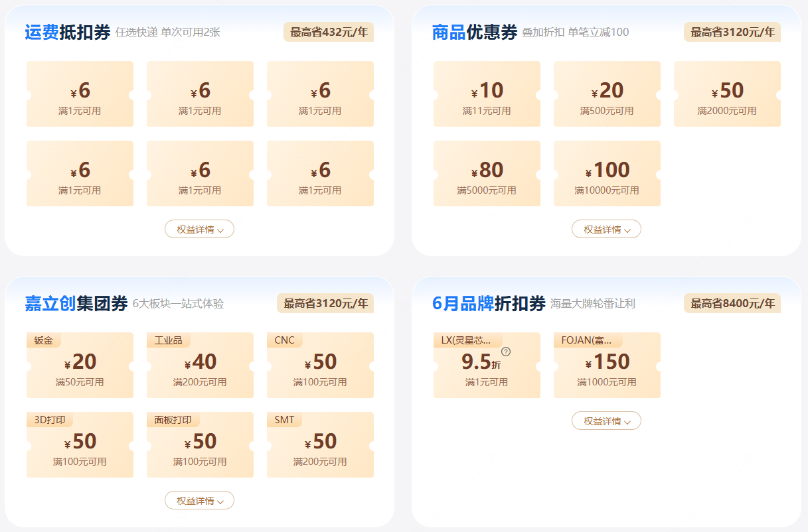Click the 最高省8400元/年 badge
808x532 pixels.
point(732,303)
